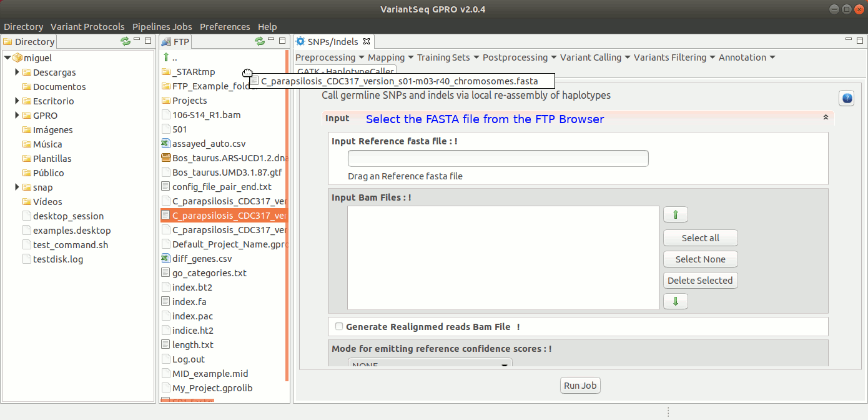Maximize the FTP panel
Viewport: 868px width, 420px height.
click(x=282, y=41)
